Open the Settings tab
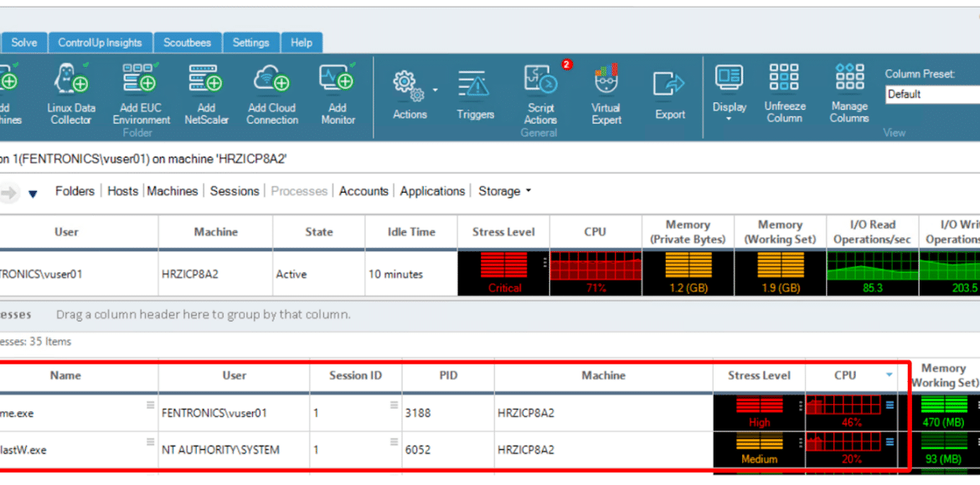 tap(251, 43)
